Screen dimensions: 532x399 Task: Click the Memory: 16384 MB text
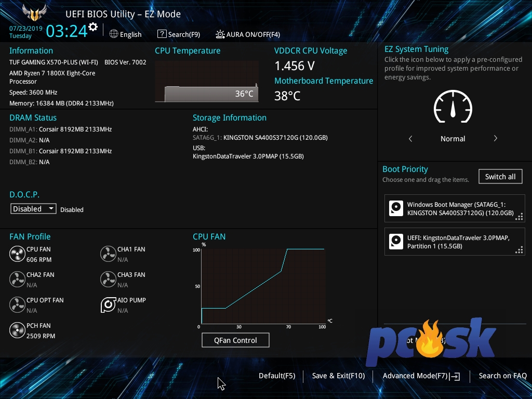(61, 103)
